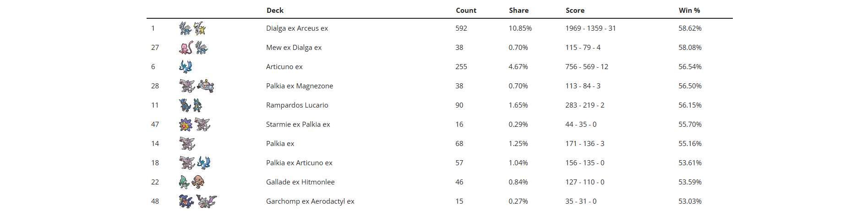
Task: Open the Mew ex Dialga ex deck
Action: tap(294, 48)
